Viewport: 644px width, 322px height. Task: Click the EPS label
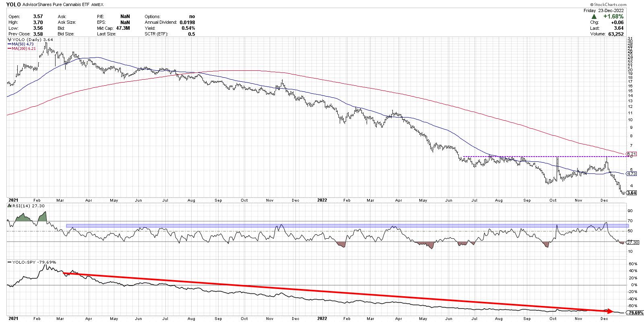click(102, 23)
